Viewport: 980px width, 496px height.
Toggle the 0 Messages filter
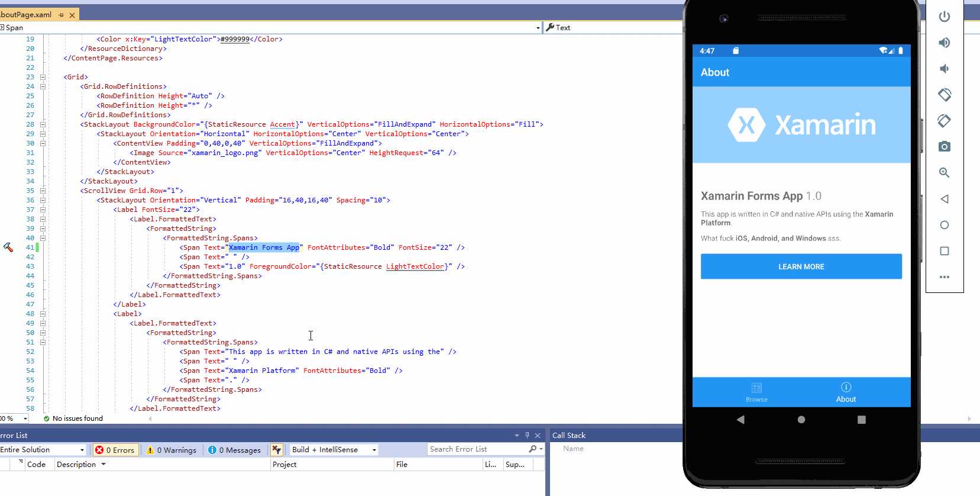click(x=235, y=450)
